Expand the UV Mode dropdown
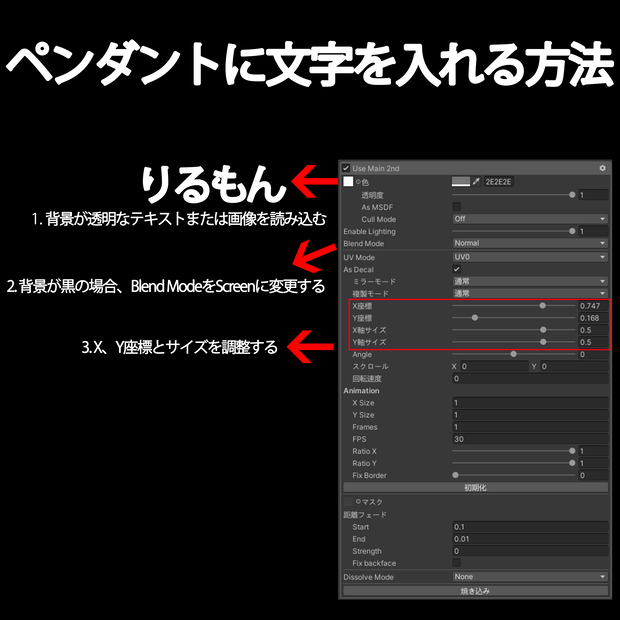Screen dimensions: 620x620 530,257
